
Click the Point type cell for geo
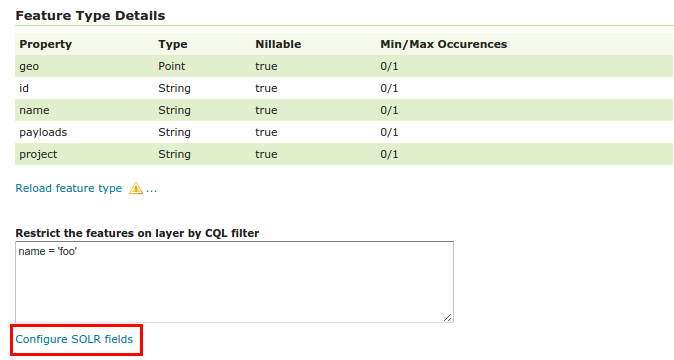172,66
